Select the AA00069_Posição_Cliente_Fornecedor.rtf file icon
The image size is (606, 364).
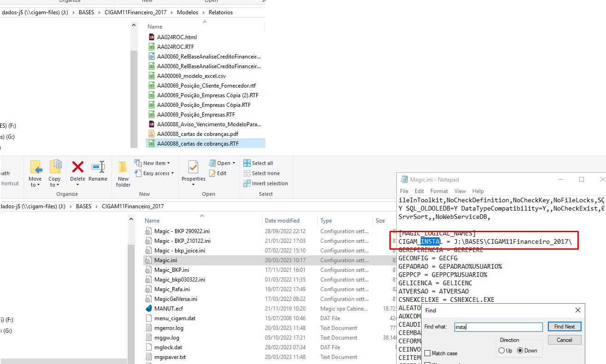(x=151, y=85)
